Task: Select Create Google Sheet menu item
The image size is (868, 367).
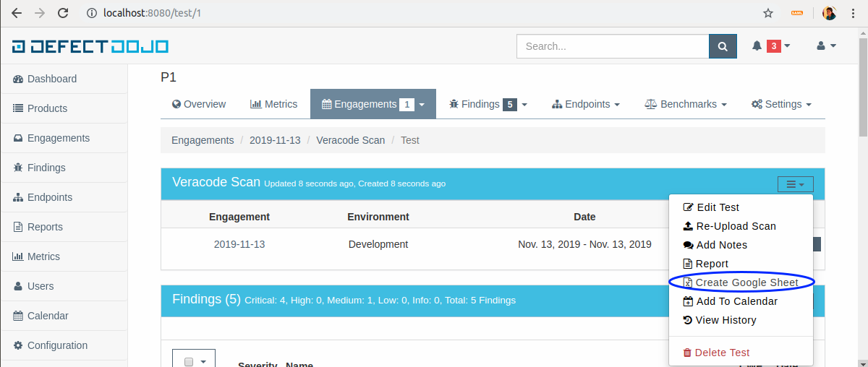Action: click(x=746, y=282)
